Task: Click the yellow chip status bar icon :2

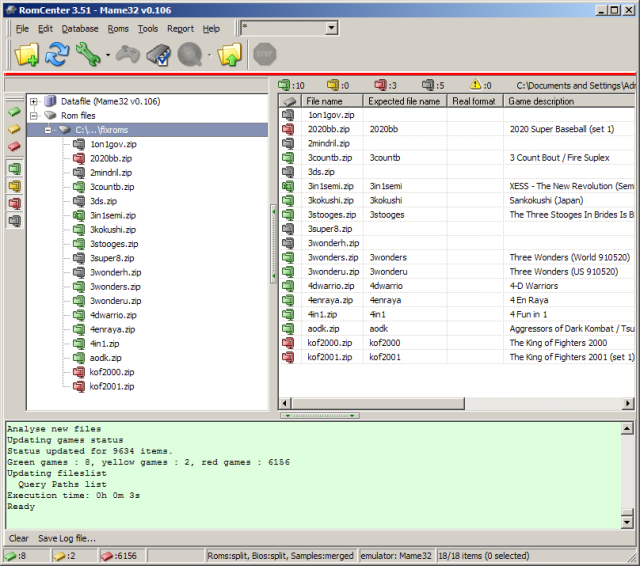Action: coord(60,556)
